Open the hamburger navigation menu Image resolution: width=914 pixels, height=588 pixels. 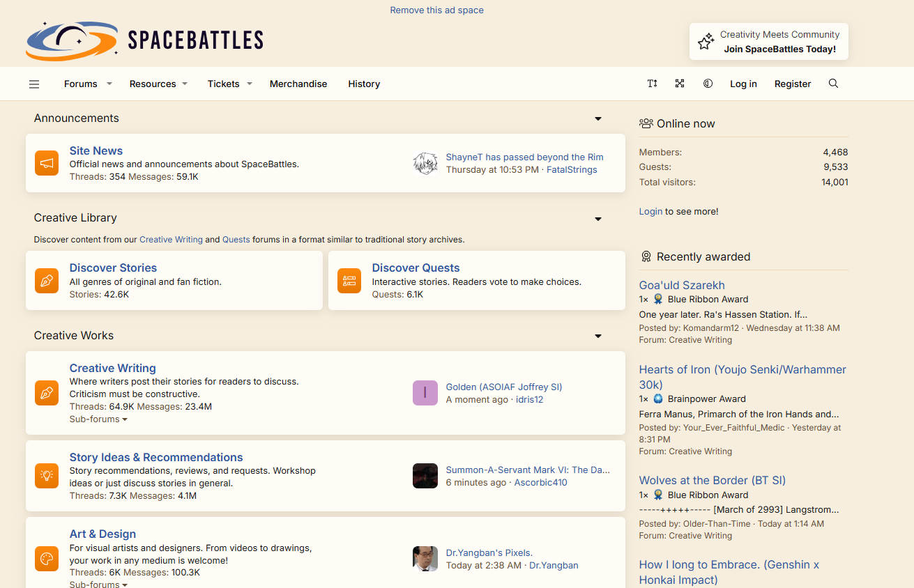34,84
